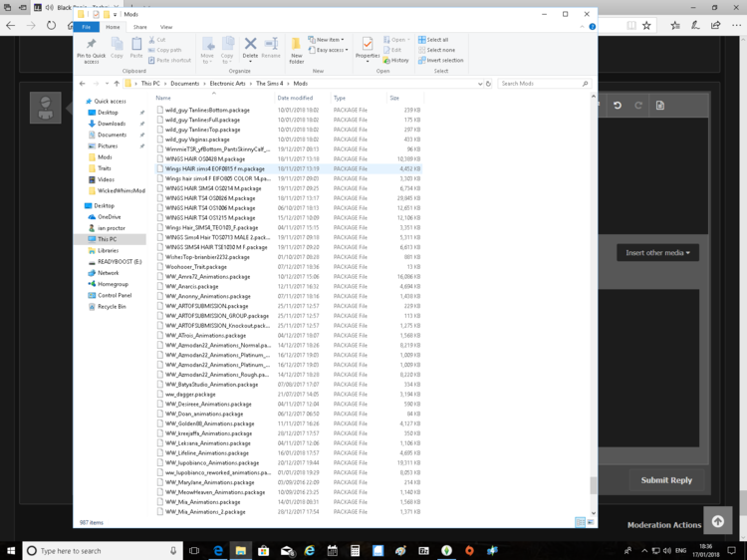
Task: Click the Up one level arrow
Action: 117,84
